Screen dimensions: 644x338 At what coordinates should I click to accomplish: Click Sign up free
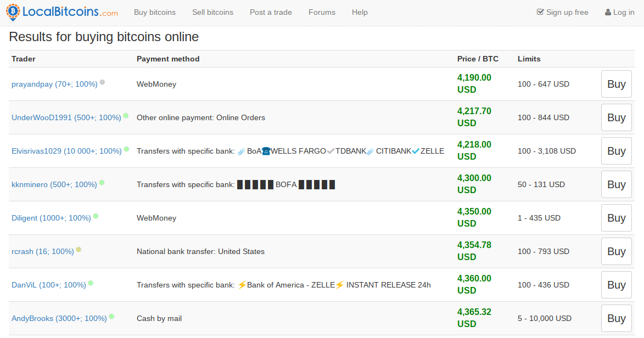pyautogui.click(x=563, y=12)
